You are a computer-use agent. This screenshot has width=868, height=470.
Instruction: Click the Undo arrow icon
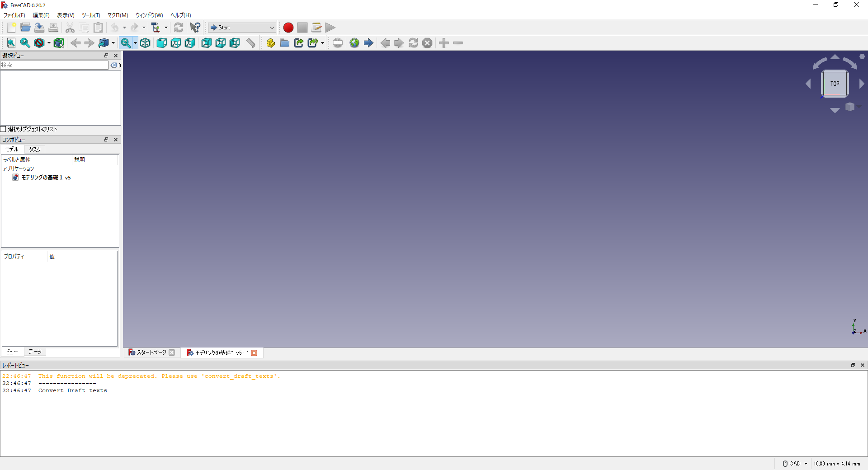point(115,28)
